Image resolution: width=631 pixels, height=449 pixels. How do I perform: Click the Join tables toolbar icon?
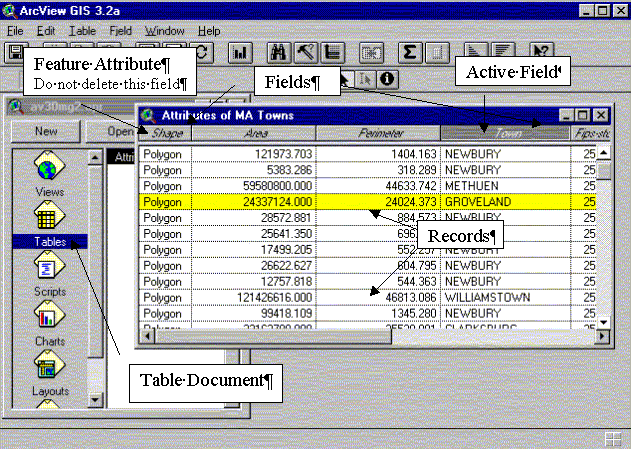(x=371, y=53)
